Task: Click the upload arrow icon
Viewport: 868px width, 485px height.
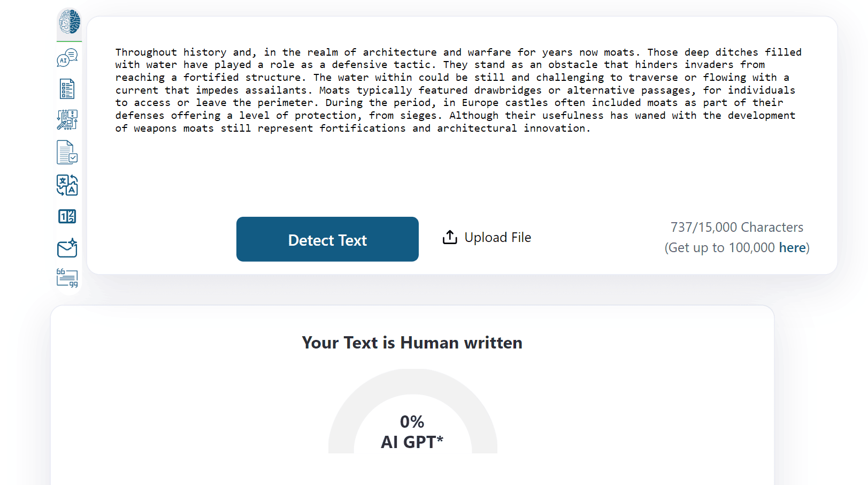Action: point(450,237)
